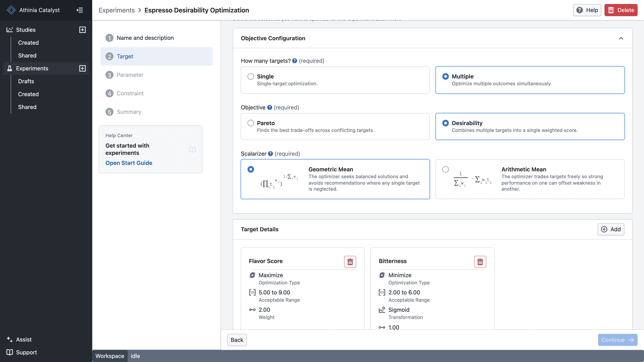Select the Multiple targets radio option
This screenshot has height=362, width=644.
tap(446, 76)
